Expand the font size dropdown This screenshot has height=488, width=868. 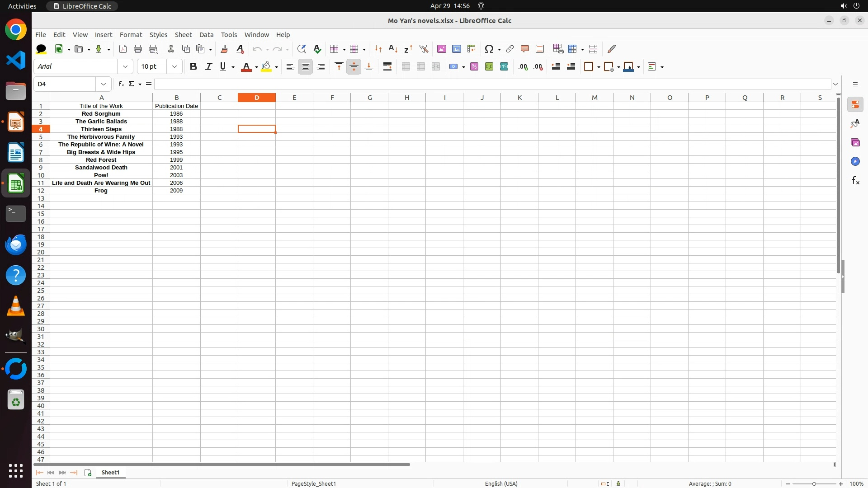click(175, 67)
